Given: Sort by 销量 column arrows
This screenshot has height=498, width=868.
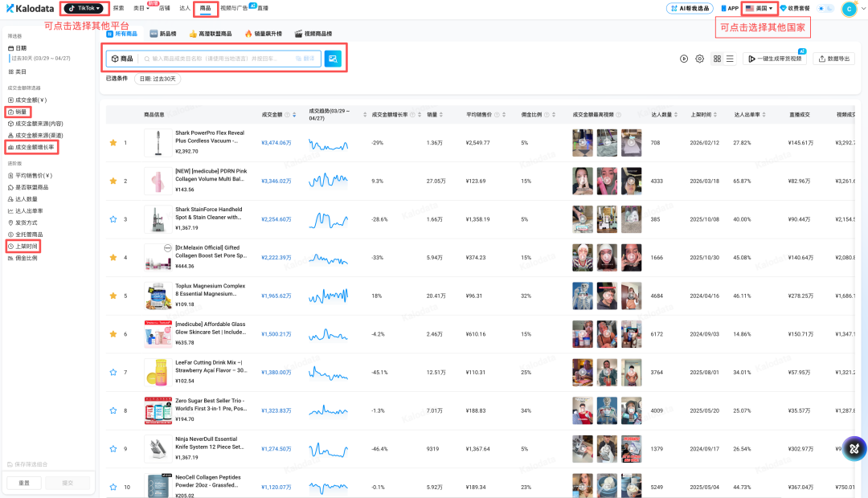Looking at the screenshot, I should 441,115.
